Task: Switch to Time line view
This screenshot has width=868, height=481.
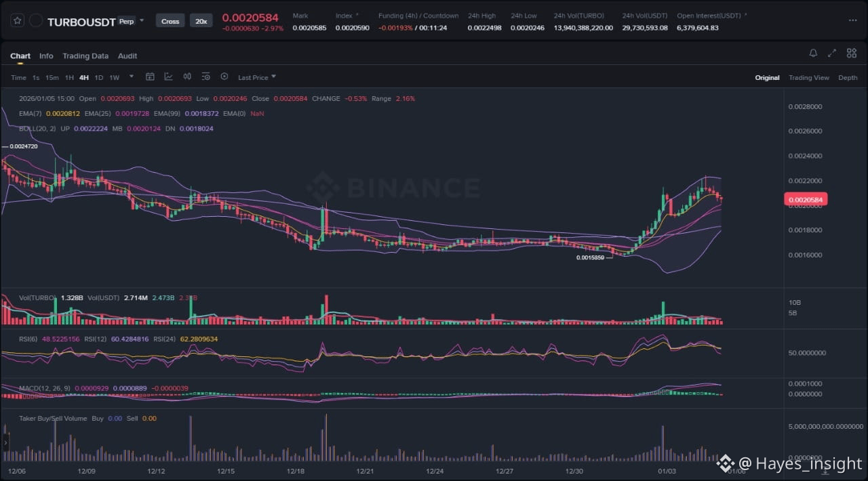Action: [18, 78]
